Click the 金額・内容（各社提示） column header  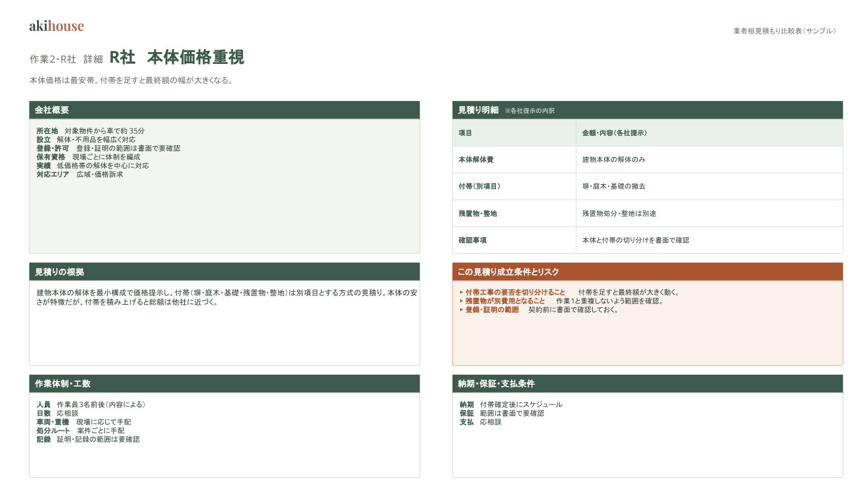(709, 133)
